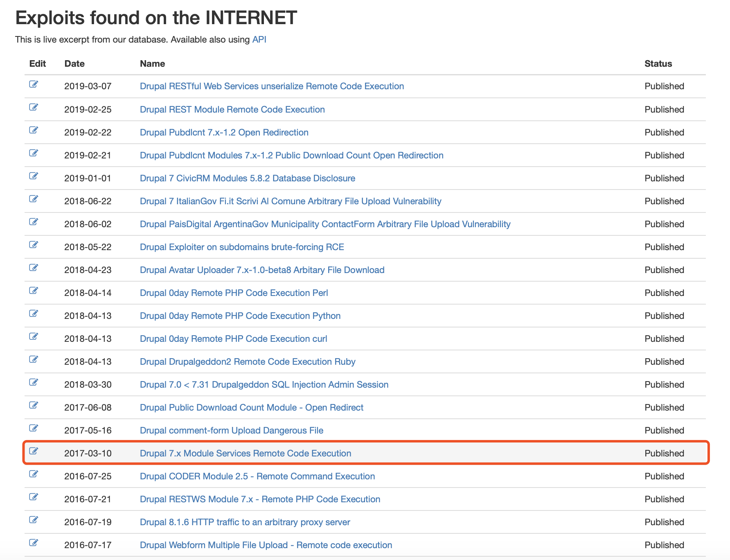Edit the highlighted Drupal 7.x Module Services row
This screenshot has height=560, width=730.
[34, 451]
